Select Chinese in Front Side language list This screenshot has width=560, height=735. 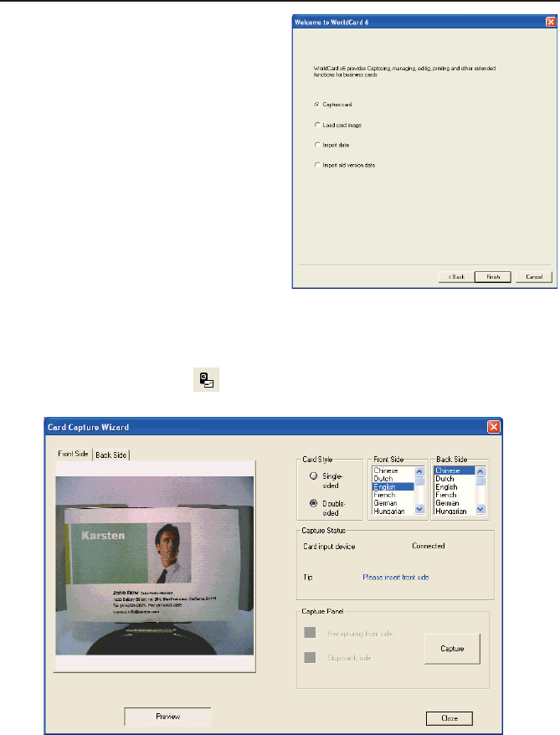(x=393, y=470)
